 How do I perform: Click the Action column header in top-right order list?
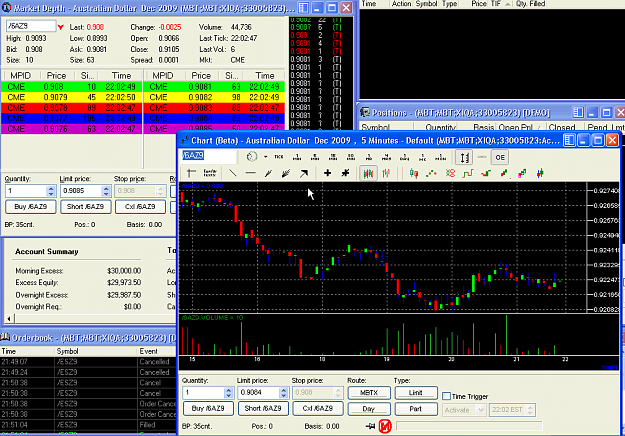pyautogui.click(x=401, y=4)
